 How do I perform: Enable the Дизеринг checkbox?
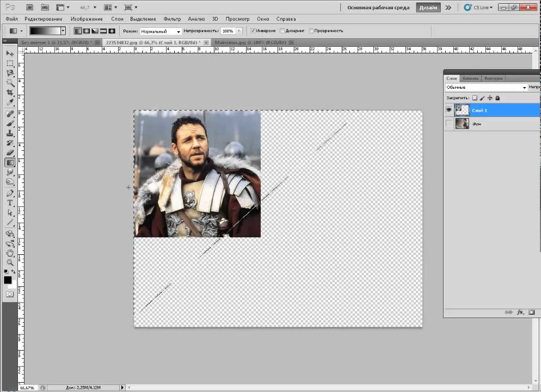[x=282, y=30]
